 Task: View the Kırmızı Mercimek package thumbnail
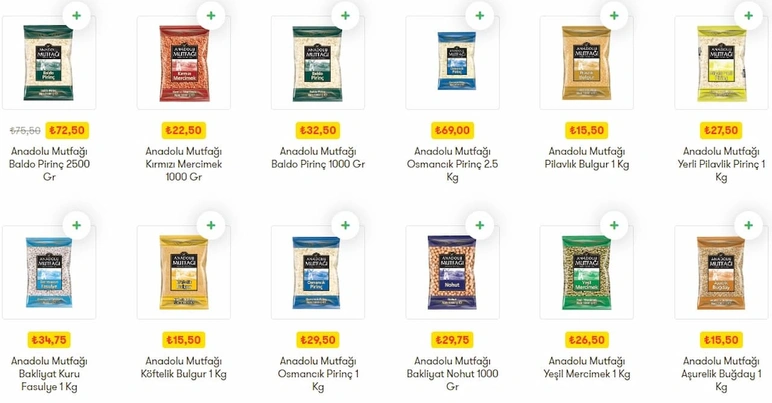click(x=184, y=62)
